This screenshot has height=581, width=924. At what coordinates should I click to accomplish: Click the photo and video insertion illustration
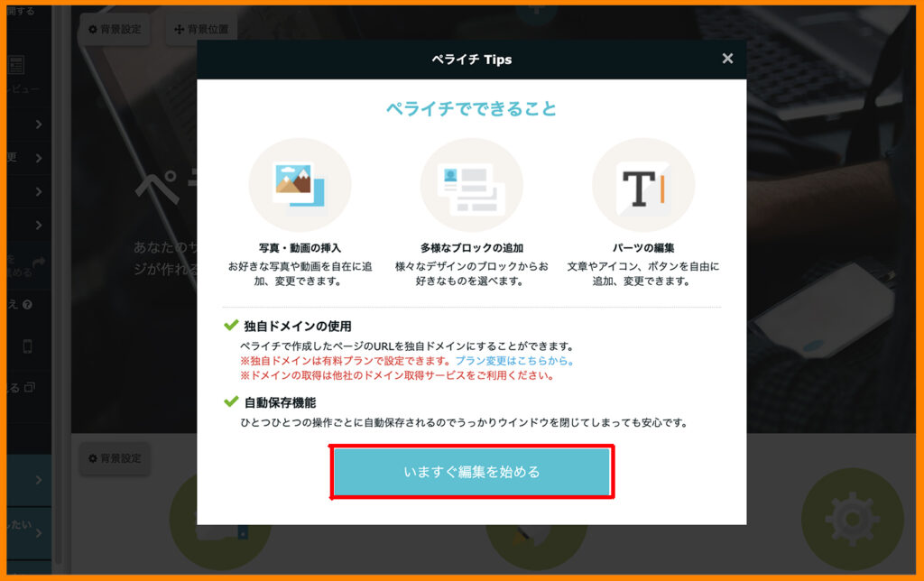tap(300, 185)
